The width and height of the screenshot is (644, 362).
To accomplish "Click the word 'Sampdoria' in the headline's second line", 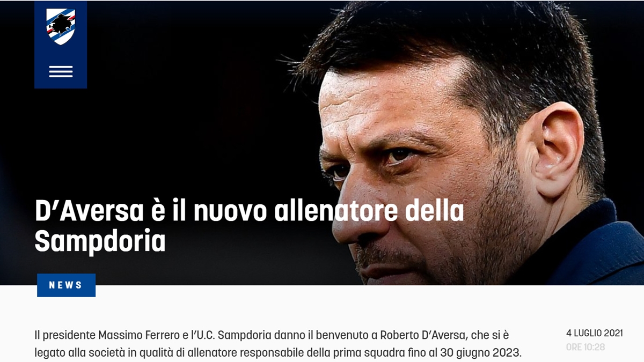I will (x=100, y=241).
